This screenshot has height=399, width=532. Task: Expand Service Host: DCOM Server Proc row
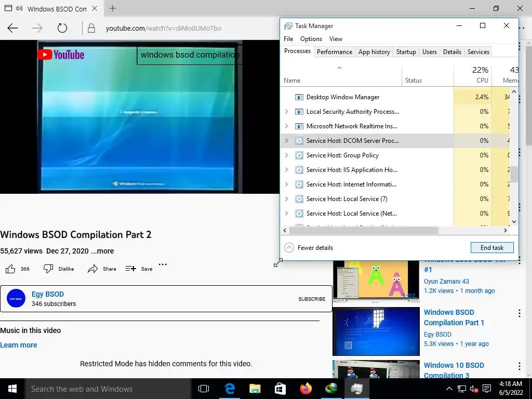click(x=286, y=140)
